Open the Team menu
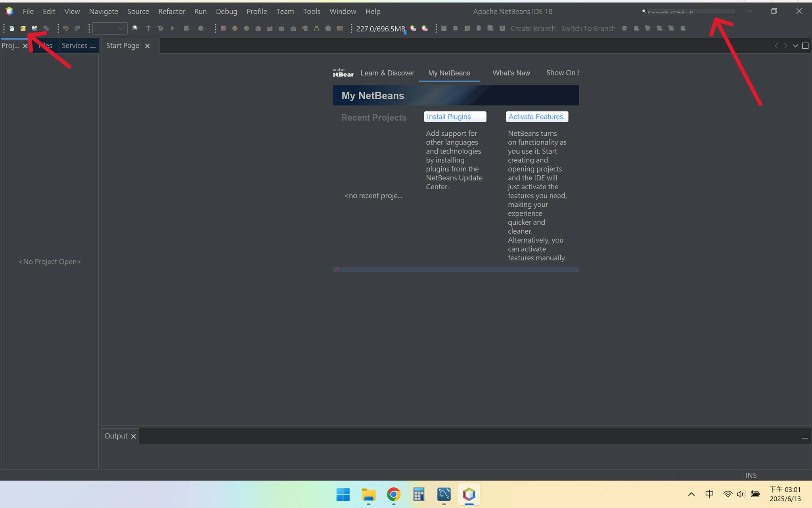This screenshot has height=508, width=812. pos(285,12)
